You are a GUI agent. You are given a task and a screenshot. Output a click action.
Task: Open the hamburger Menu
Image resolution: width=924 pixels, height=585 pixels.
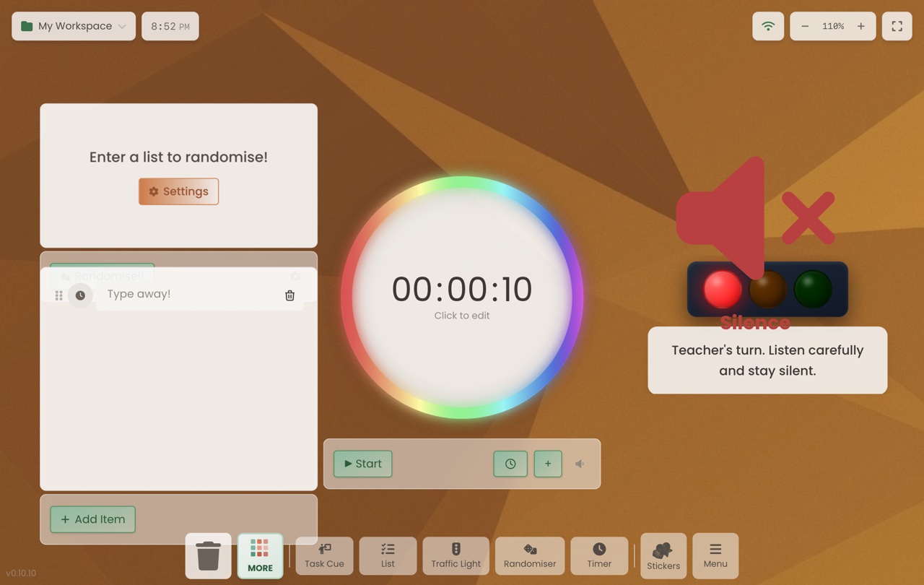(715, 556)
